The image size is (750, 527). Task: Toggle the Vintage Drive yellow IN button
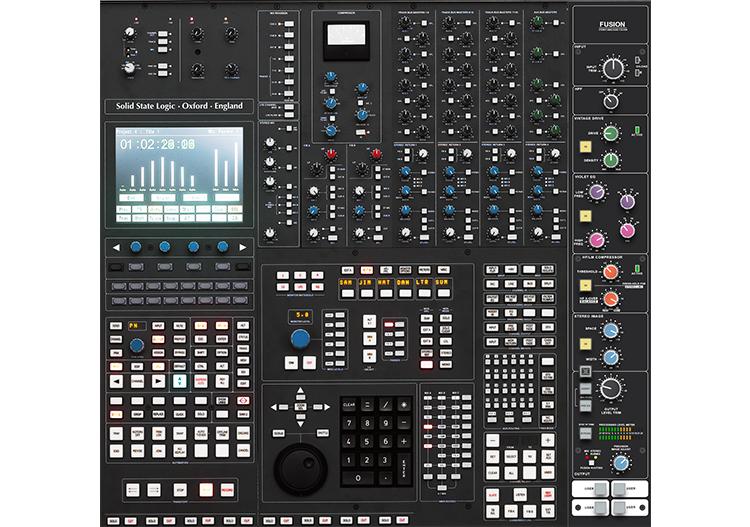pos(585,146)
